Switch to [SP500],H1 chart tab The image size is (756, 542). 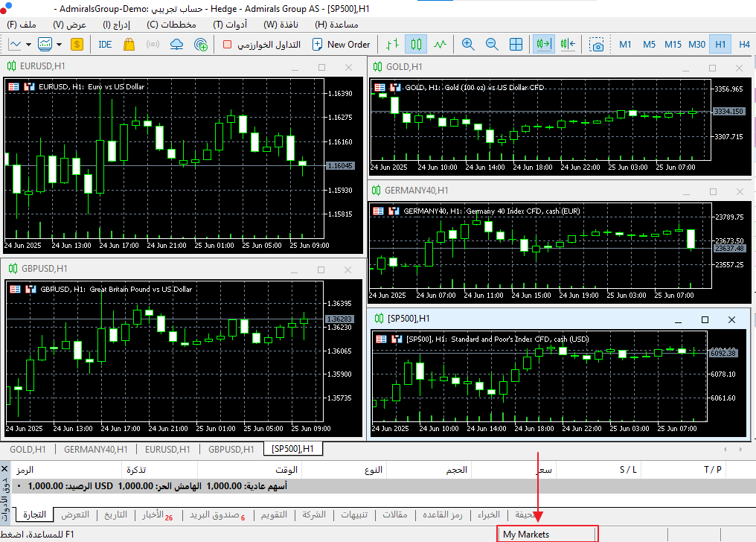292,450
